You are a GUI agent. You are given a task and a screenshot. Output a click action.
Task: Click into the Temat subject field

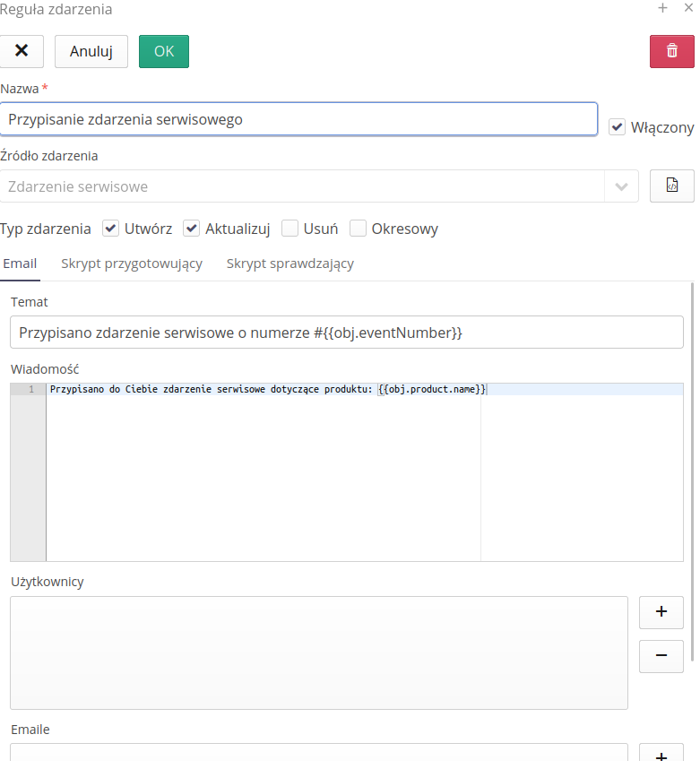click(x=346, y=333)
